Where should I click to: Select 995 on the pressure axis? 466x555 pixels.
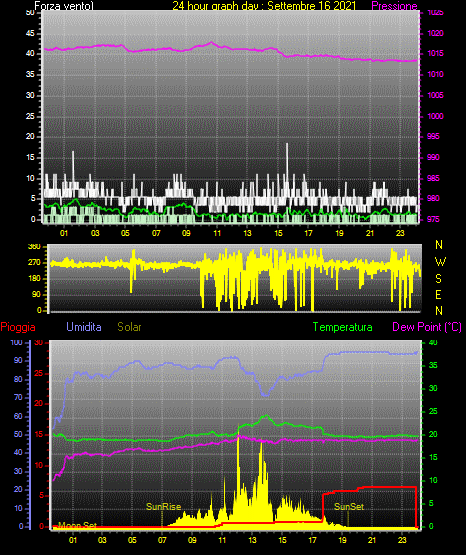pyautogui.click(x=433, y=136)
